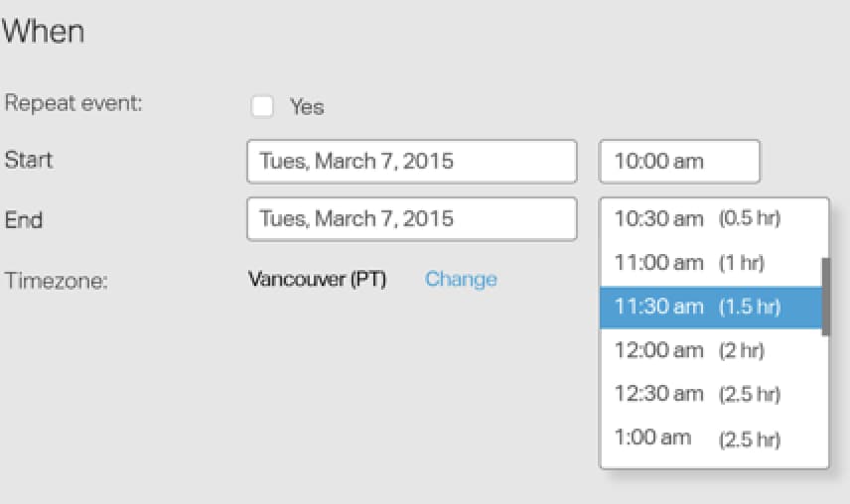Screen dimensions: 850x504
Task: Click the (0.5 hr) duration label
Action: pos(750,219)
